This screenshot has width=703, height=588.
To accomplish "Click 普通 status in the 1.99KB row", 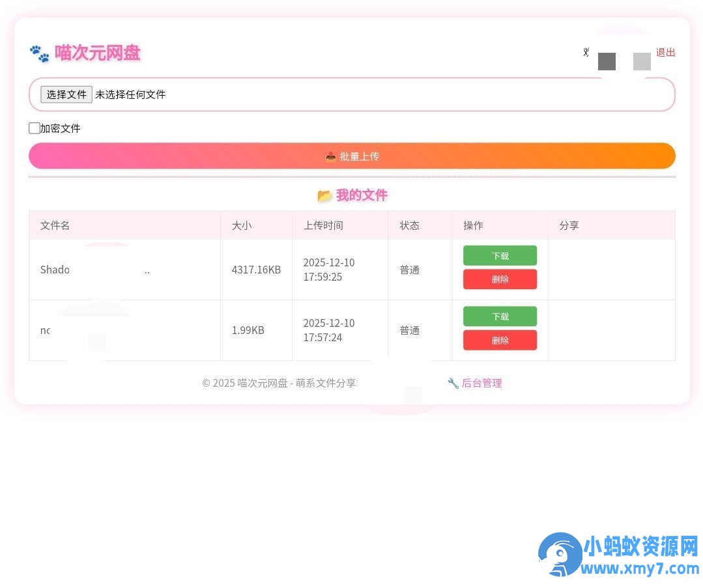I will click(409, 331).
